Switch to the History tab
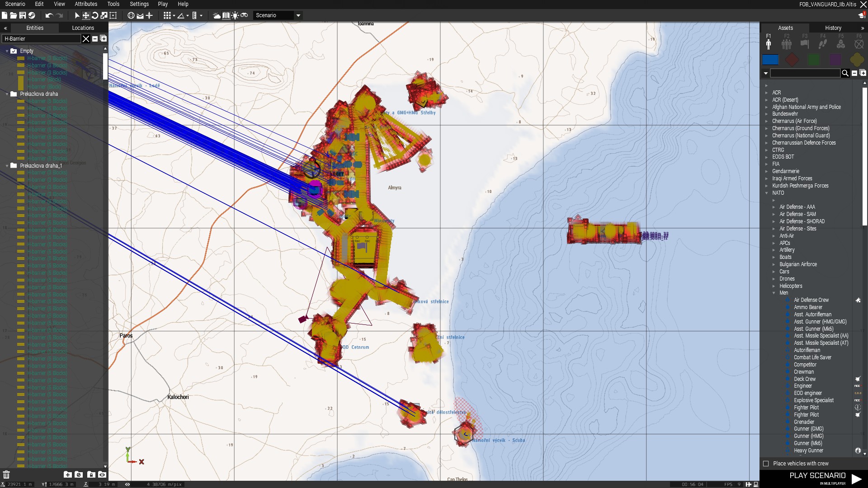The image size is (868, 488). 833,28
